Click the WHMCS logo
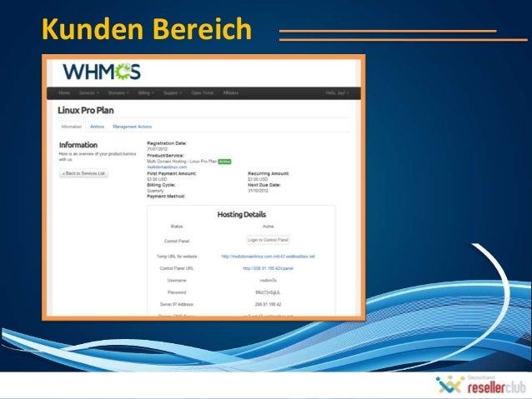 pos(102,72)
